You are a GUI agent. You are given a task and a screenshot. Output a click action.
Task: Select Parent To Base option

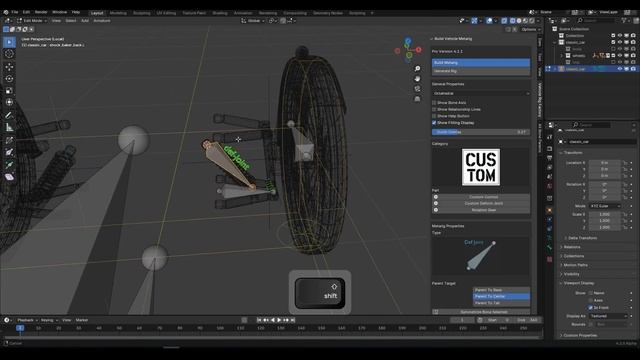502,290
